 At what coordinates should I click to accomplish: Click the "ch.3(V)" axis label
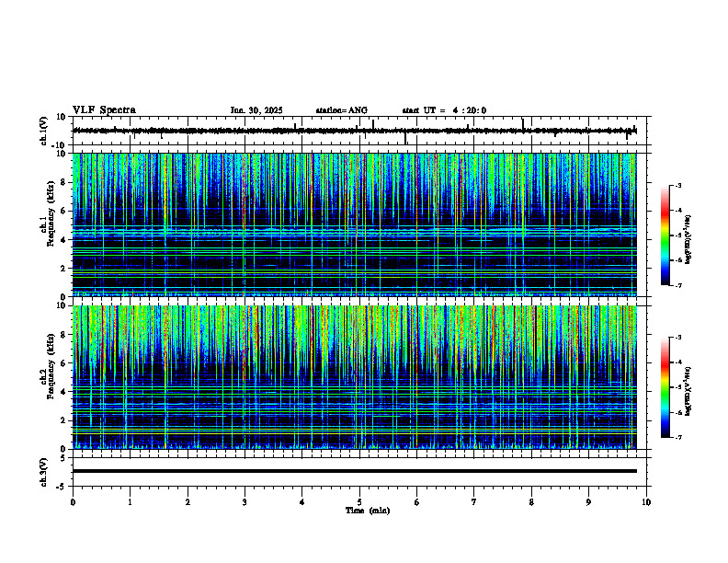click(x=44, y=472)
